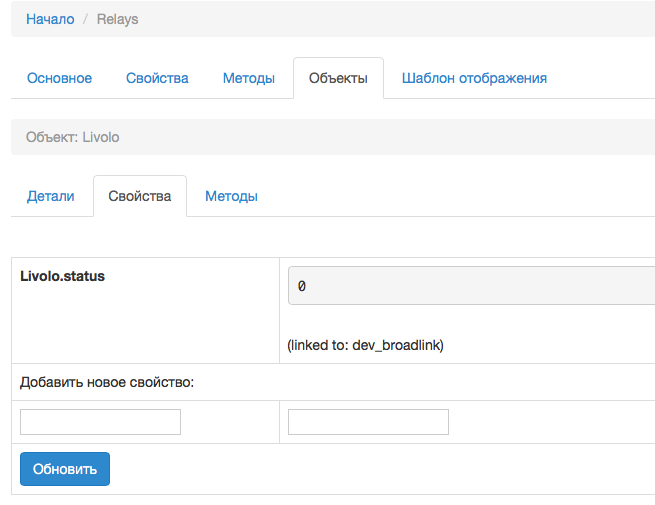Select the Объекты tab
Screen dimensions: 655x505
tap(338, 78)
